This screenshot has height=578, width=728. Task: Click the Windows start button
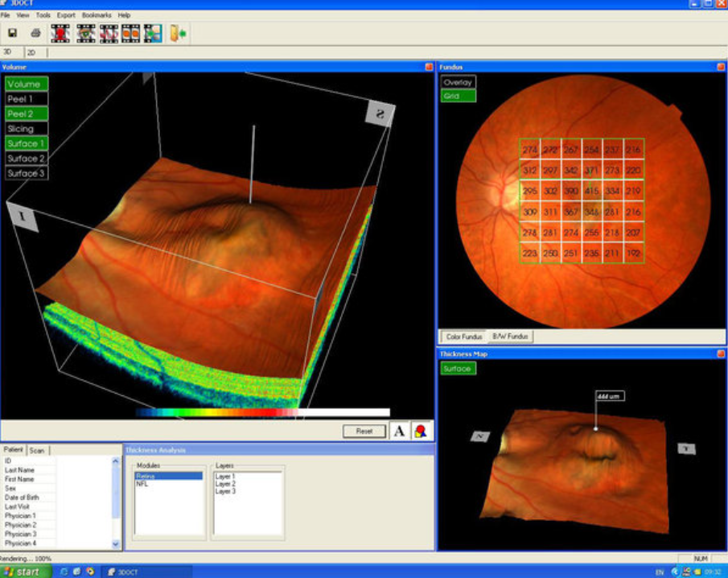point(25,572)
